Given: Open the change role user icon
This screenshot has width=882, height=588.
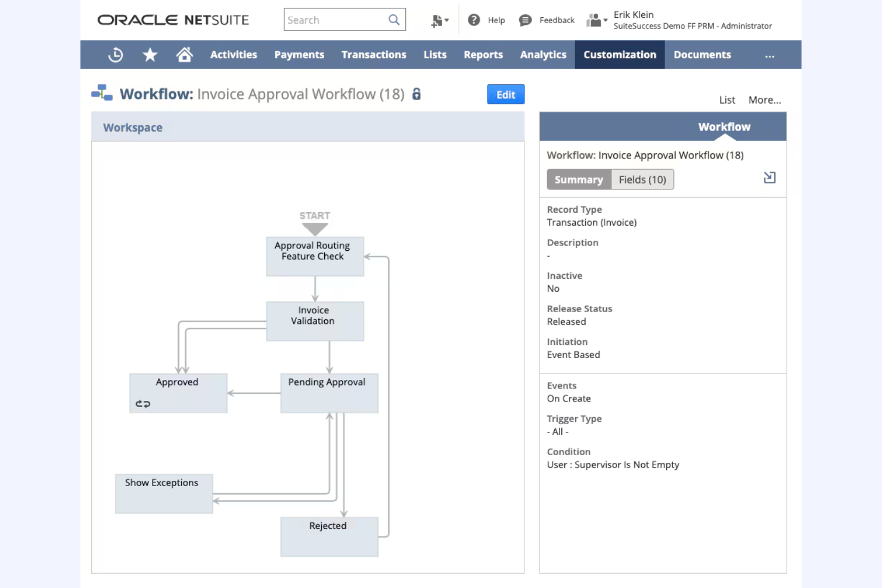Looking at the screenshot, I should (x=597, y=21).
